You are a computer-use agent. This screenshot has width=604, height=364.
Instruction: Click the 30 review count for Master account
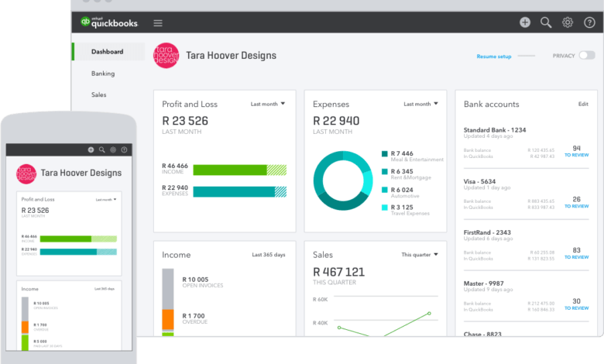576,301
